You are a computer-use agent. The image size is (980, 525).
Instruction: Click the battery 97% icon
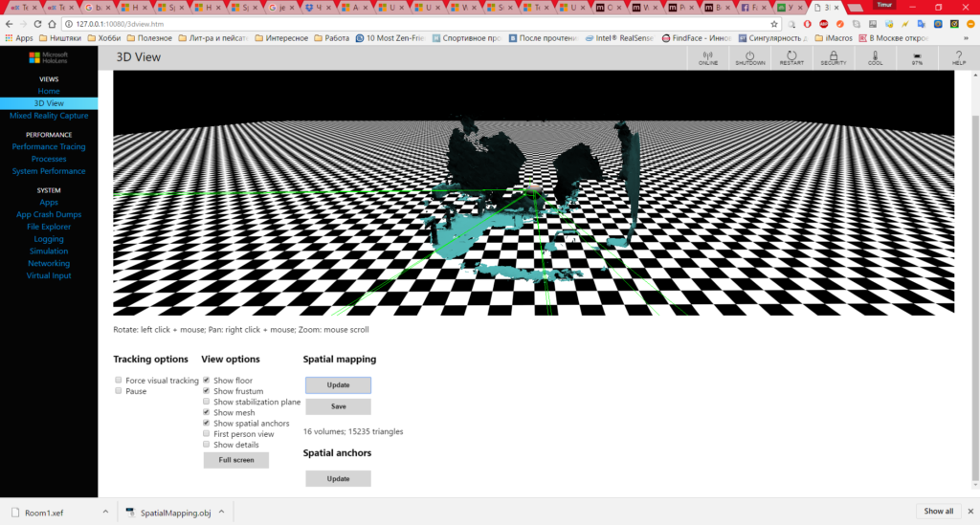pyautogui.click(x=917, y=57)
